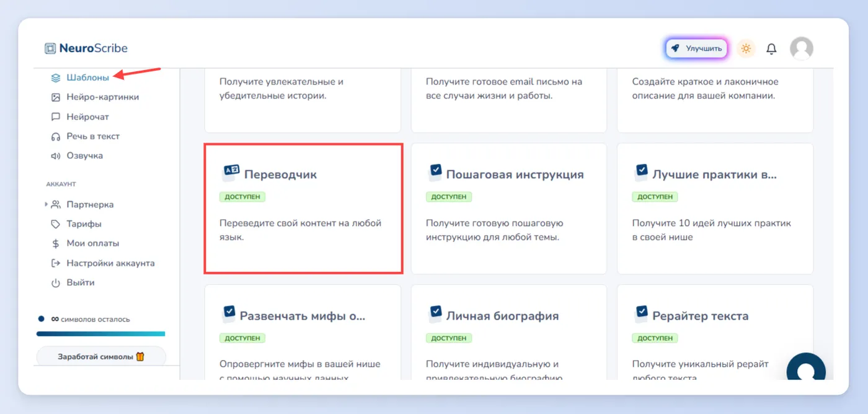
Task: Expand the Партнерка submenu arrow
Action: (46, 204)
